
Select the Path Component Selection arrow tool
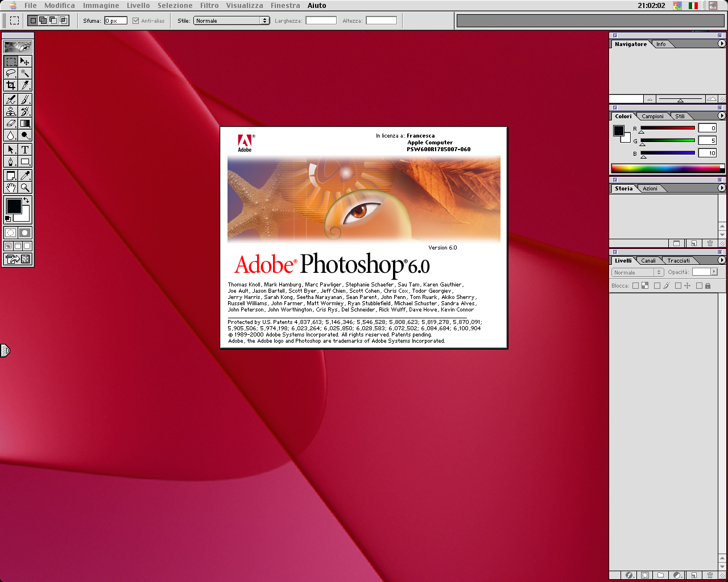pos(11,149)
